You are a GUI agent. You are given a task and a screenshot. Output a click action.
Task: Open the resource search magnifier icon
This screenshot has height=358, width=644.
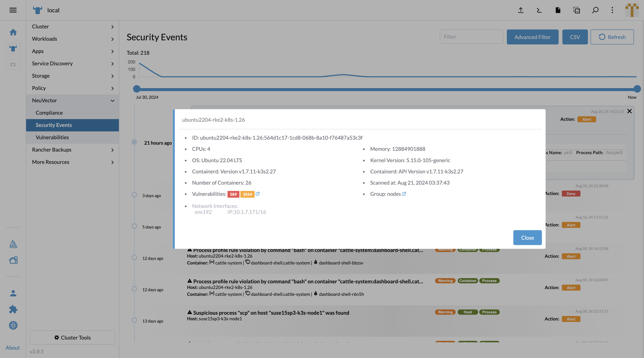point(595,10)
